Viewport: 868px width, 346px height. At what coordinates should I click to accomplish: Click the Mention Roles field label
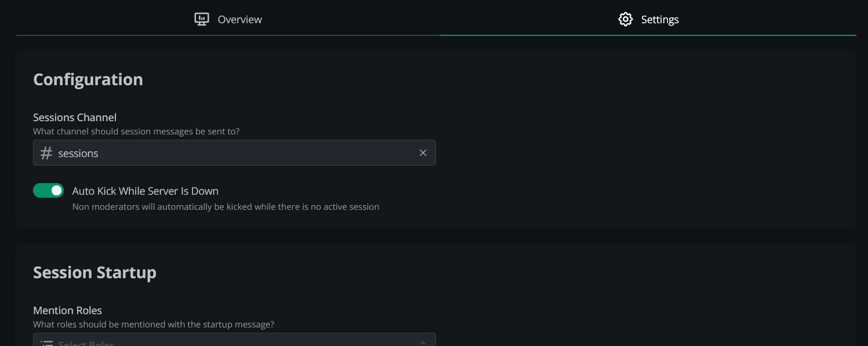click(x=67, y=311)
